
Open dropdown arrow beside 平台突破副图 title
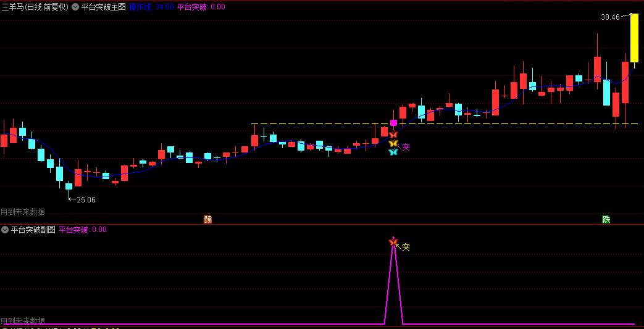pyautogui.click(x=5, y=230)
